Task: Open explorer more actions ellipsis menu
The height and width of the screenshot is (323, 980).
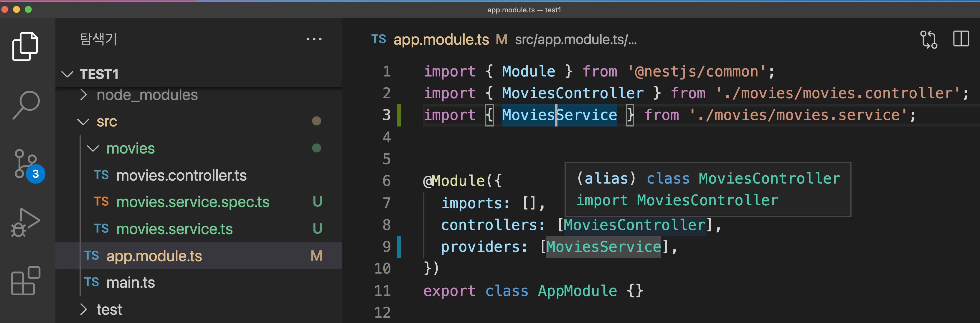Action: (314, 39)
